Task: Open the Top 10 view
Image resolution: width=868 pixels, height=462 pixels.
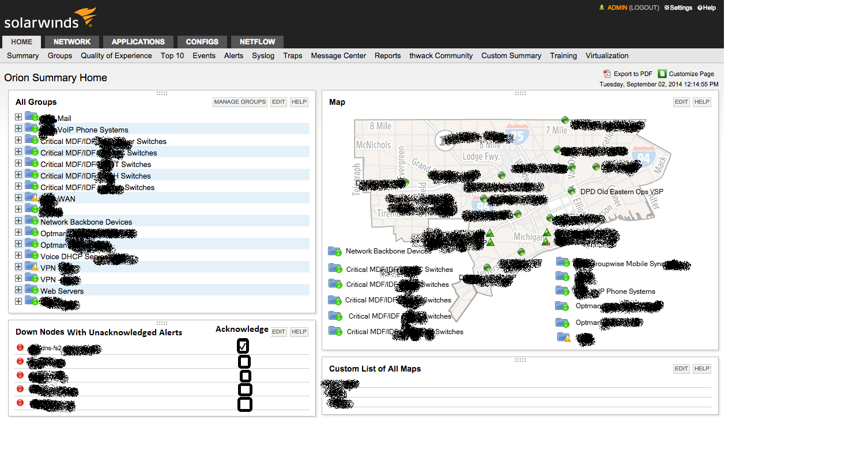Action: (172, 56)
